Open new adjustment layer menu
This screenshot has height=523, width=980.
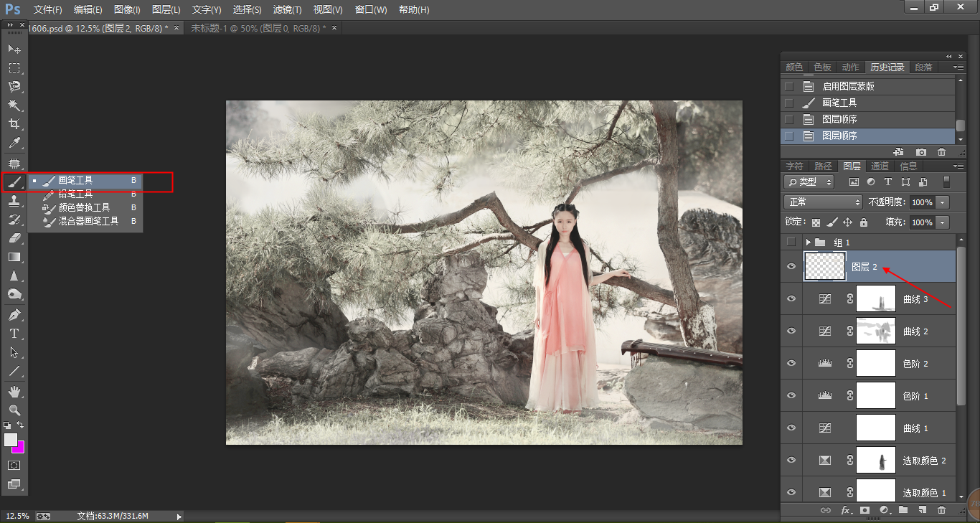[884, 510]
